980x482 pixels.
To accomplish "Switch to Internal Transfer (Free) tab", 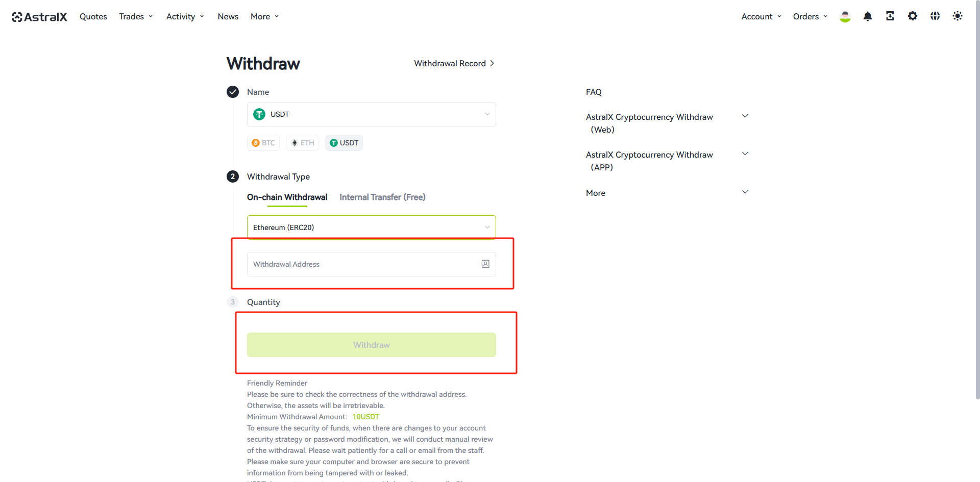I will (382, 197).
